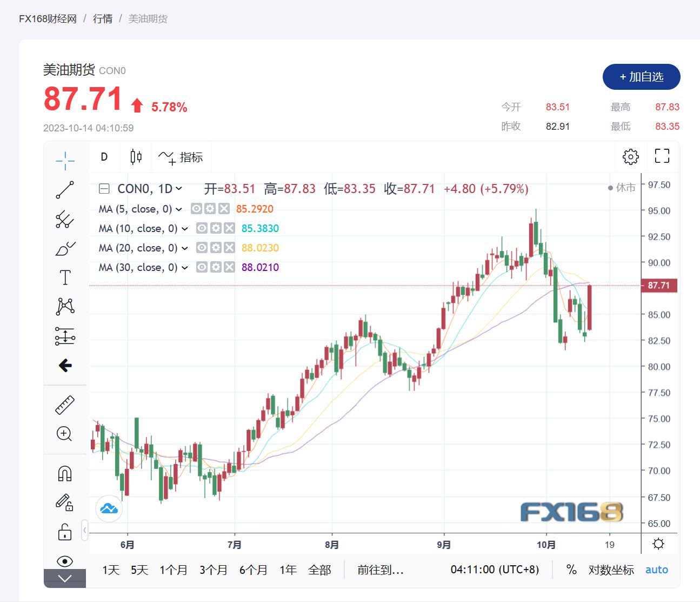
Task: Select the crosshair cursor tool
Action: 65,161
